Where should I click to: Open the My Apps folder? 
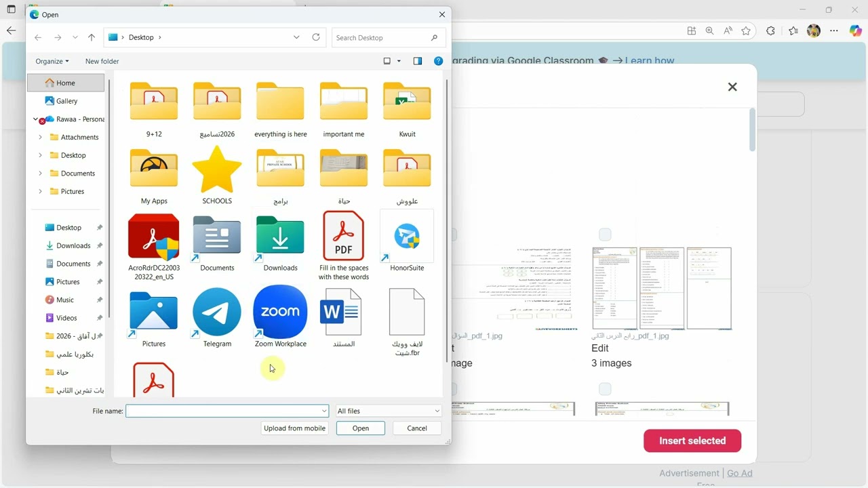pyautogui.click(x=154, y=176)
